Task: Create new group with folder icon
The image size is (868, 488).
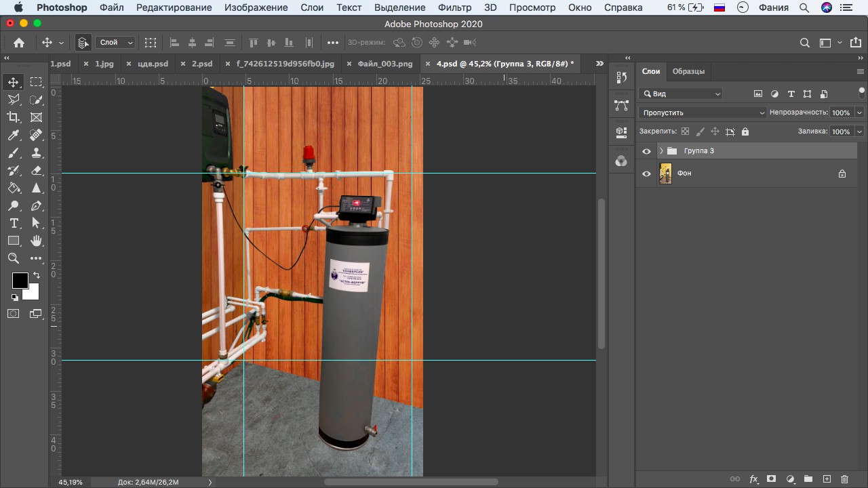Action: tap(808, 479)
